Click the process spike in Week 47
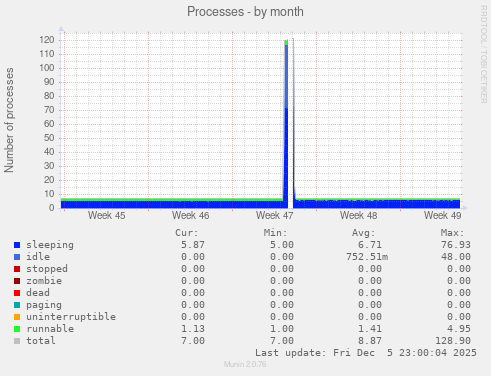The width and height of the screenshot is (491, 376). coord(286,123)
